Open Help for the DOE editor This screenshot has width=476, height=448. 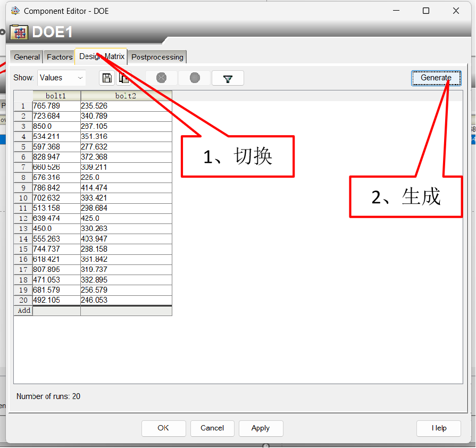pos(439,428)
